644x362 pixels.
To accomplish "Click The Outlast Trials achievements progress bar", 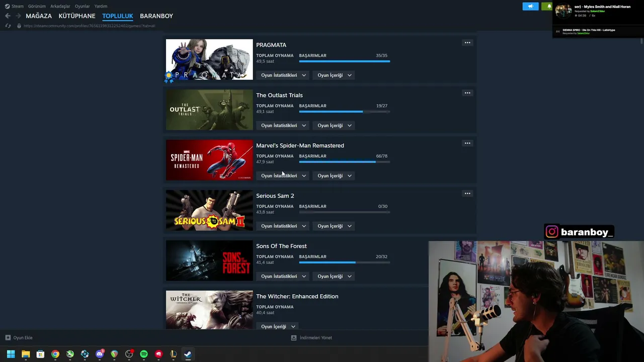I will coord(345,112).
